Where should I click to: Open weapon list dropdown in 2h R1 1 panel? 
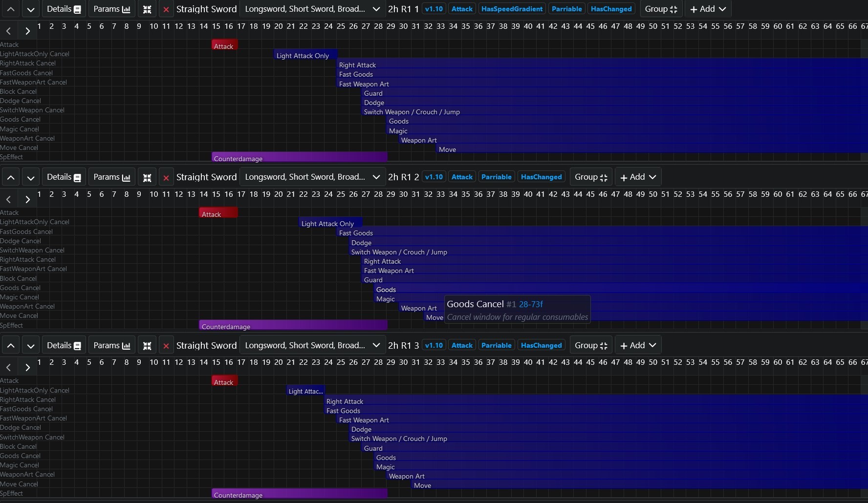click(312, 9)
